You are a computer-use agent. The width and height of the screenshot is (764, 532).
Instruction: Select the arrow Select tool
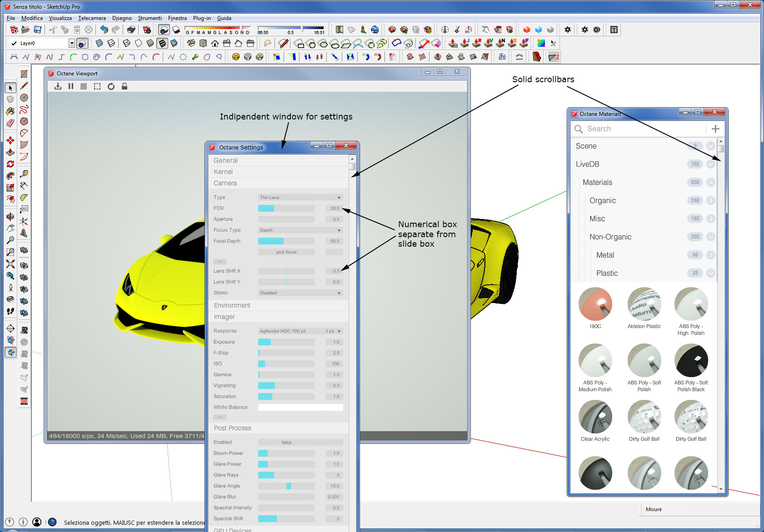tap(10, 88)
